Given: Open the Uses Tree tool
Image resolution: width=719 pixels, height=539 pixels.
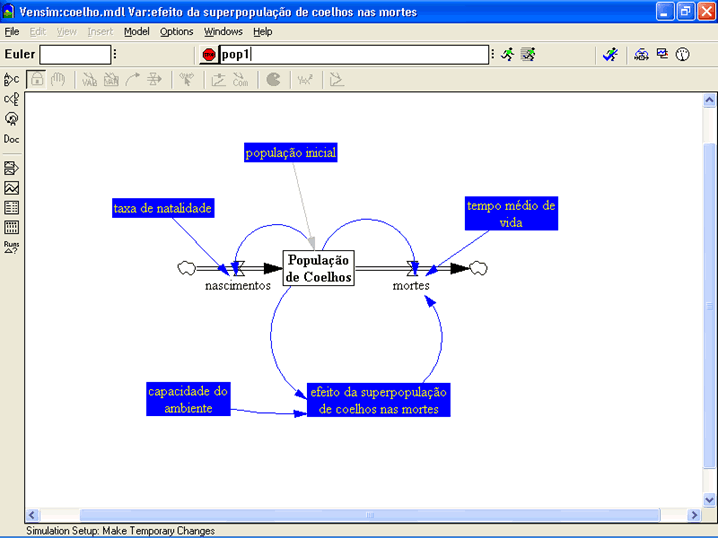Looking at the screenshot, I should click(x=12, y=99).
